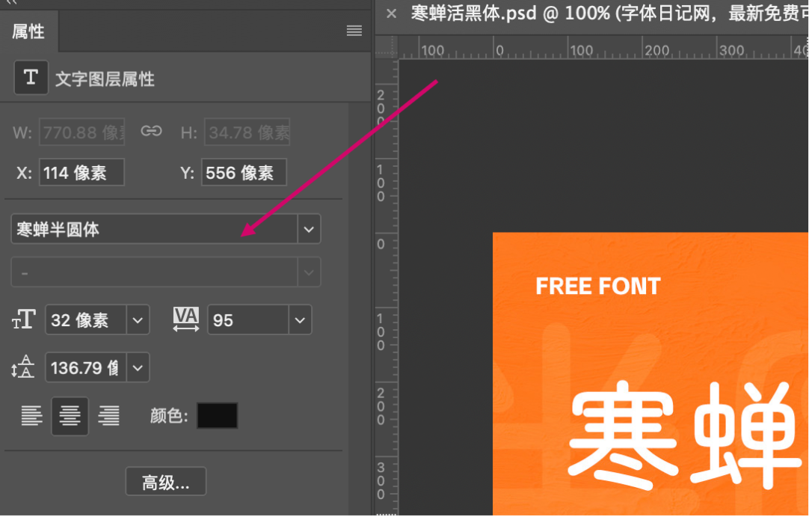Toggle the width-height link icon
The height and width of the screenshot is (517, 812).
click(151, 131)
